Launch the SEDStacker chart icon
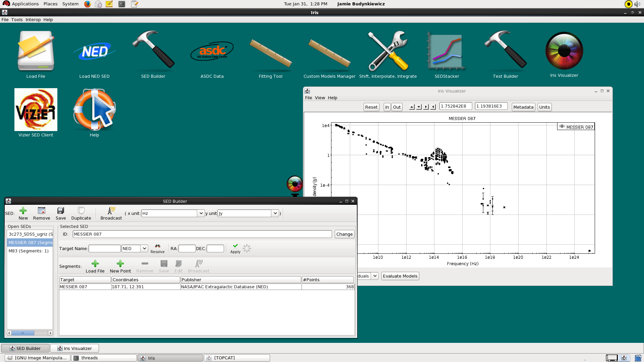 pos(447,51)
